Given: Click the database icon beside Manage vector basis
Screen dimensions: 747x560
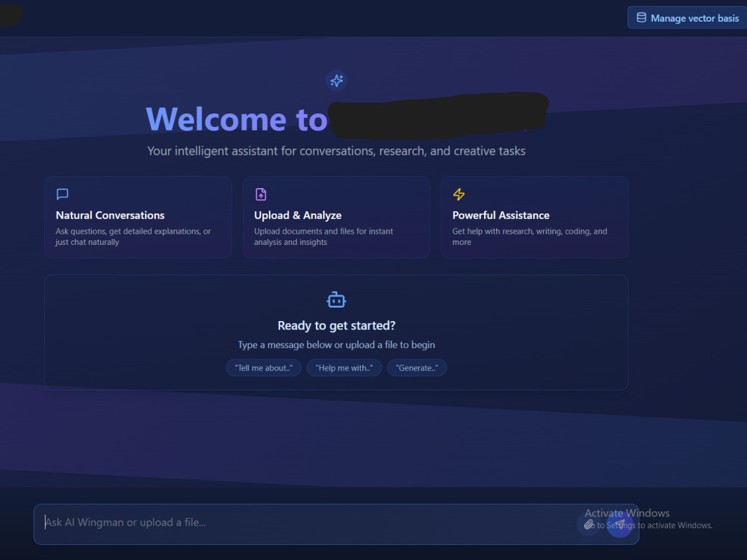Looking at the screenshot, I should tap(641, 18).
